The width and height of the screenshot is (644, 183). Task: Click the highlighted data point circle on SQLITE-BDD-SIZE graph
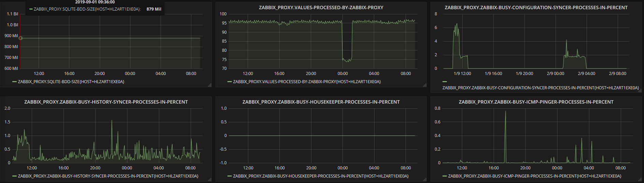pyautogui.click(x=20, y=38)
